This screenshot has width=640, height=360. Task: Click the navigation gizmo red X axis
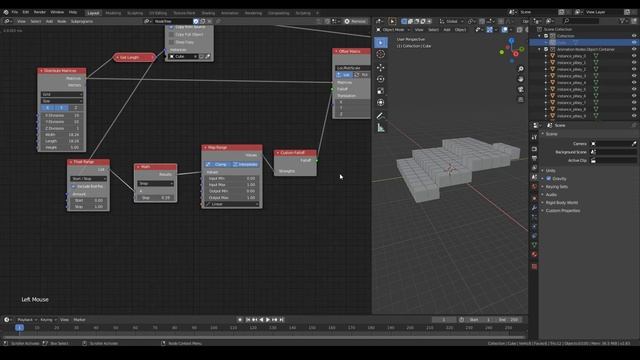tap(516, 54)
